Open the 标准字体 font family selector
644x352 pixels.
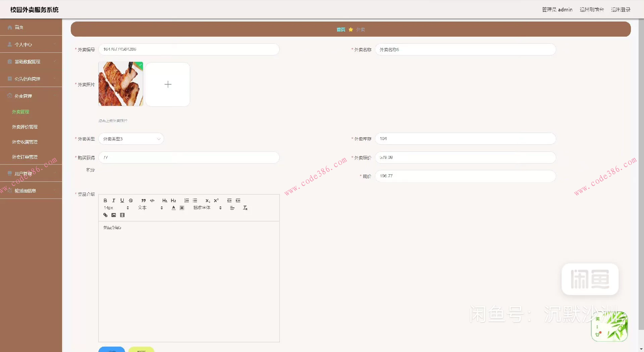tap(207, 208)
